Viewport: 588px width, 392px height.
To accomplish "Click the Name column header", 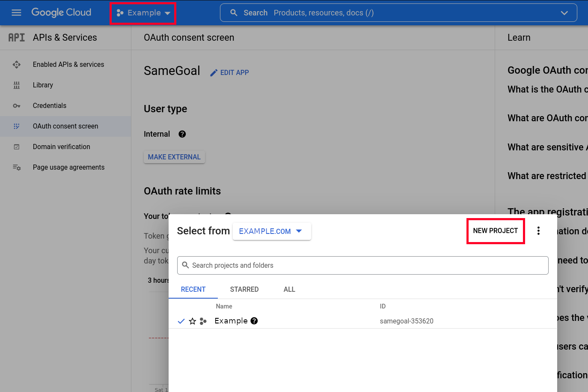I will 224,306.
